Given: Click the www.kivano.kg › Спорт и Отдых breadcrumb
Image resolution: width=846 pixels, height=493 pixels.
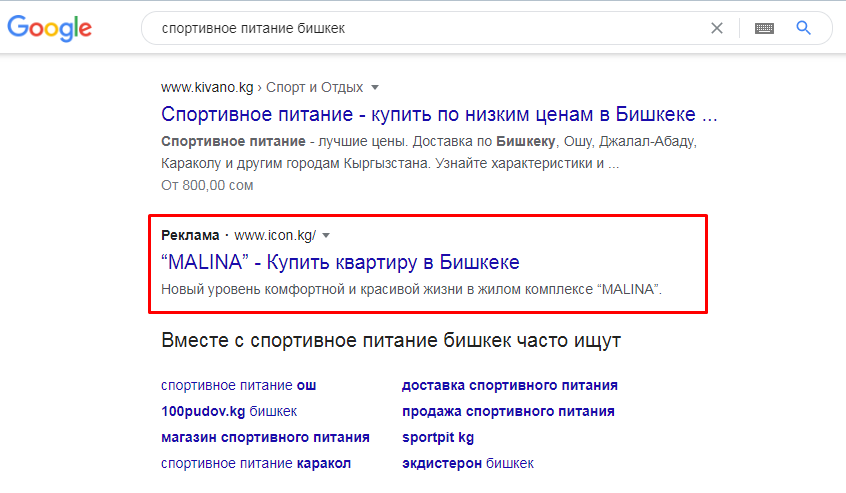Looking at the screenshot, I should pos(262,87).
